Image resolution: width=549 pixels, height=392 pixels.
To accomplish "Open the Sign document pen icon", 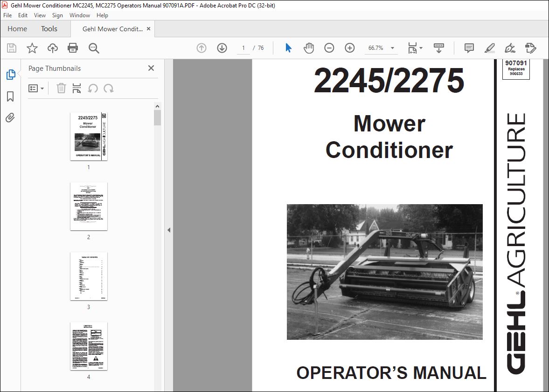I will pos(510,48).
